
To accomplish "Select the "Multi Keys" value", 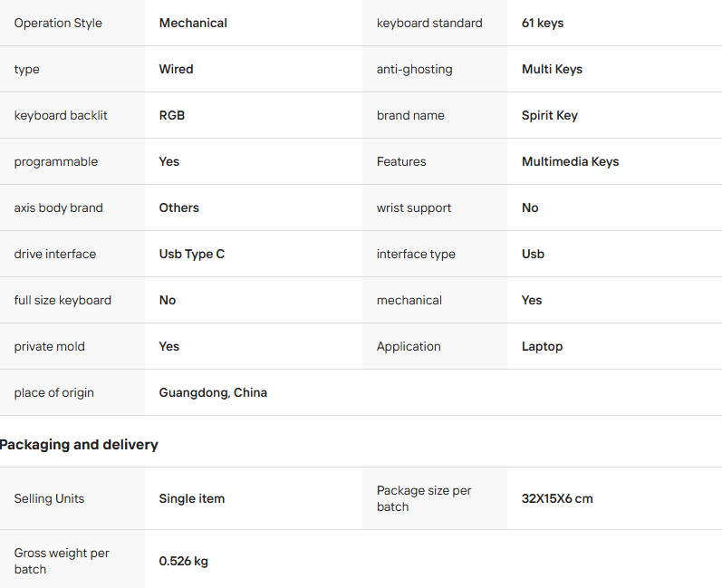I will (x=552, y=69).
